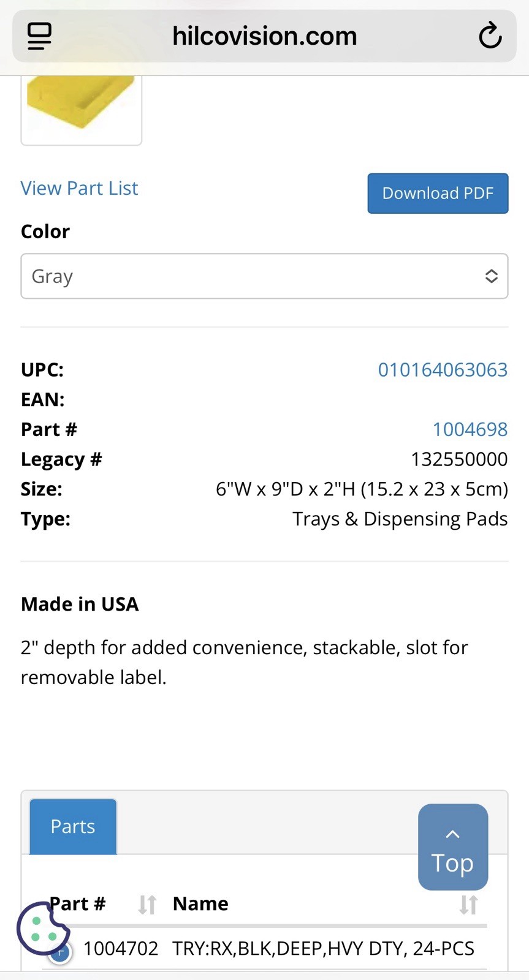Jump back up with the Top button
Screen dimensions: 529x980
click(453, 847)
